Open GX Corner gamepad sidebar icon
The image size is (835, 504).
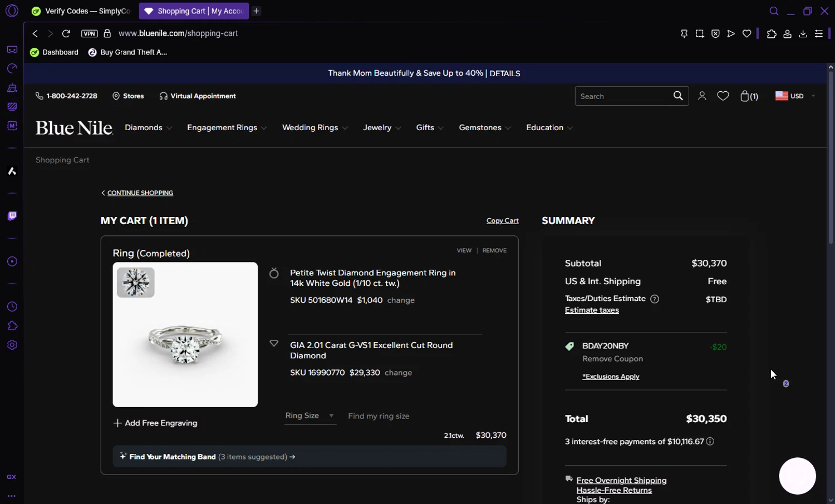click(12, 50)
